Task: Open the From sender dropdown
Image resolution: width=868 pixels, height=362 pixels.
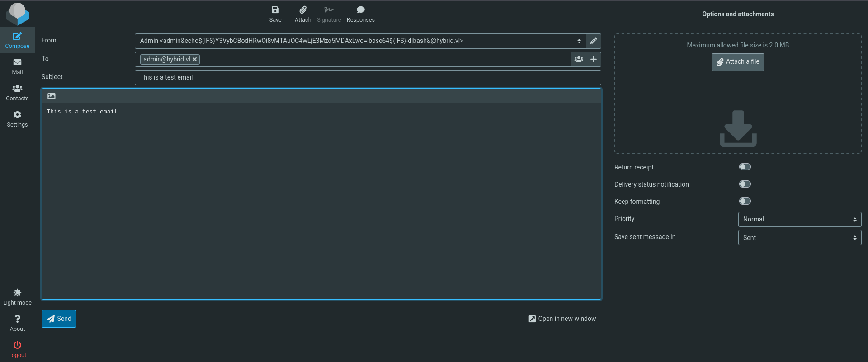Action: click(x=360, y=41)
